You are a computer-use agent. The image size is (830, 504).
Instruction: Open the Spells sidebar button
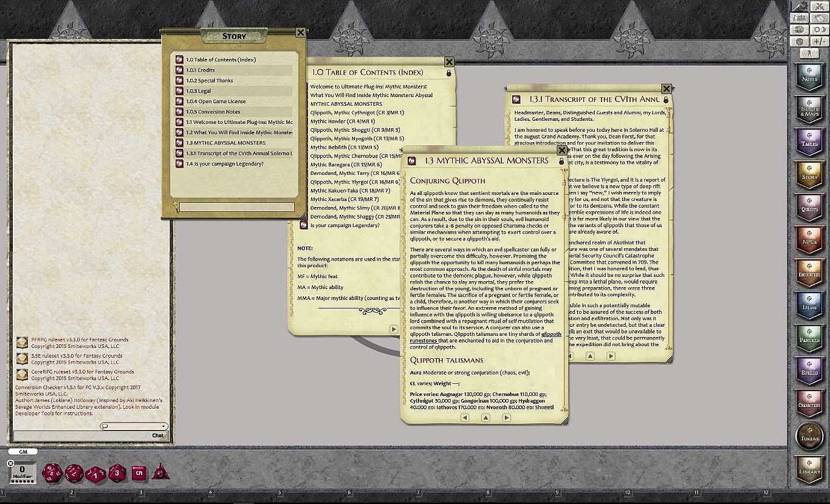(x=809, y=372)
